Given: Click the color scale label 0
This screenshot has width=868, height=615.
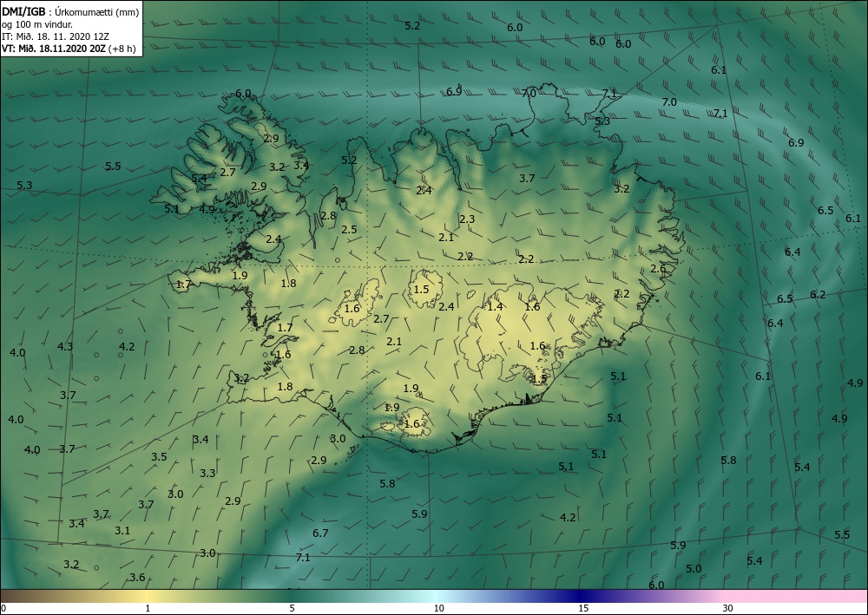Looking at the screenshot, I should [x=3, y=608].
